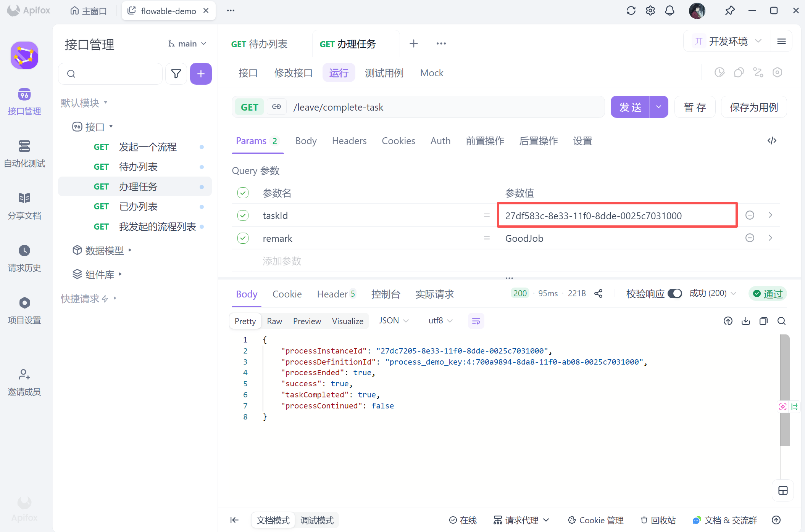The image size is (805, 532).
Task: Search the response with the magnifier icon
Action: (x=781, y=321)
